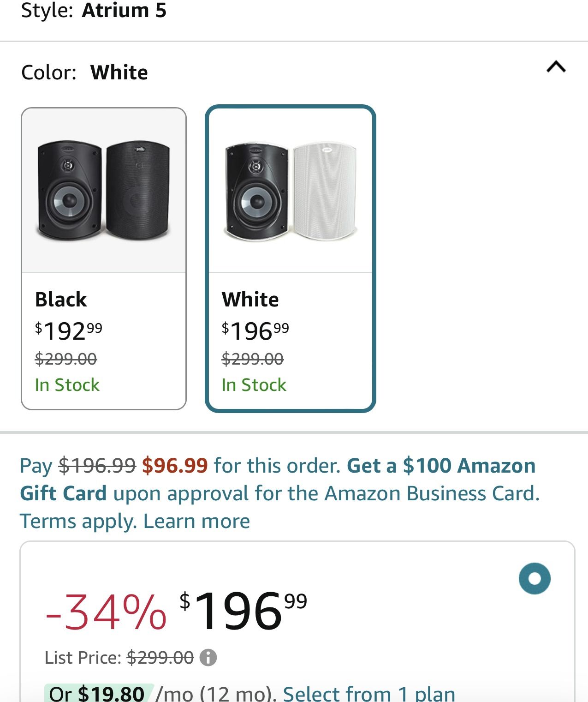This screenshot has height=702, width=588.
Task: Click the White option's small $196.99 price
Action: tap(255, 330)
